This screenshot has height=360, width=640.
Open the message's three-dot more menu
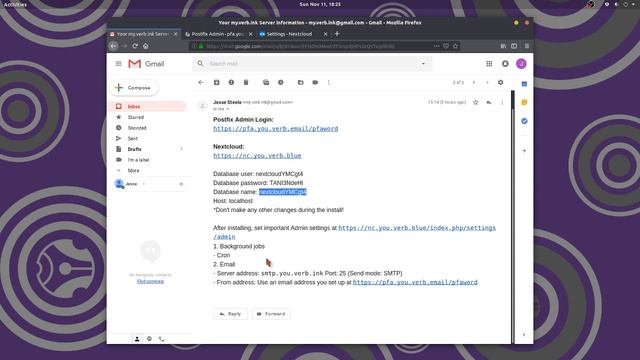click(x=502, y=102)
